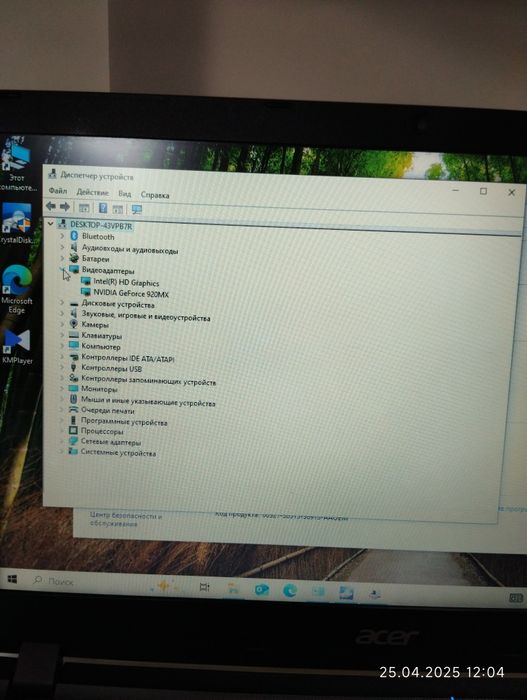Expand the Камеры category
Viewport: 527px width, 700px height.
(x=62, y=324)
